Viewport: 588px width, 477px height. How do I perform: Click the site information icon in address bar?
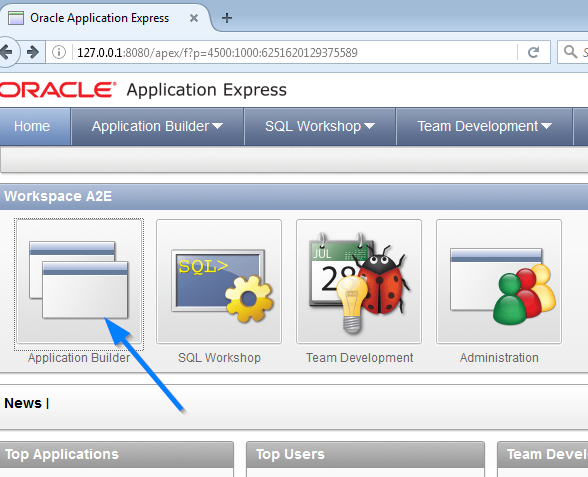pos(59,52)
